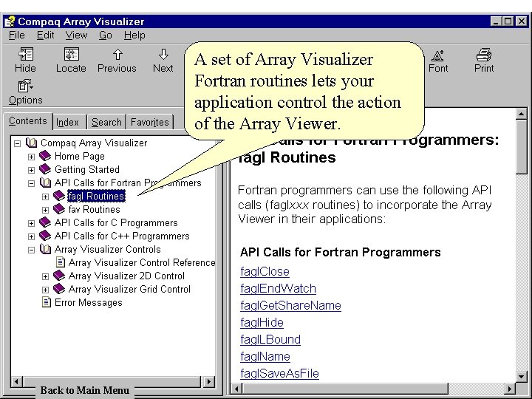Click the API Calls for C Programmers book icon
This screenshot has height=399, width=532.
pos(45,222)
